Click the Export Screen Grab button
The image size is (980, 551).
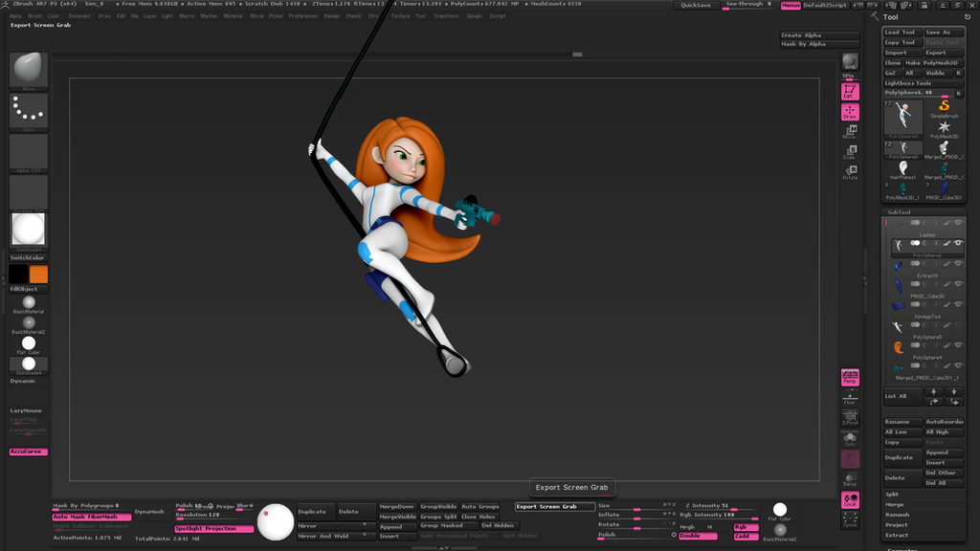click(x=554, y=507)
